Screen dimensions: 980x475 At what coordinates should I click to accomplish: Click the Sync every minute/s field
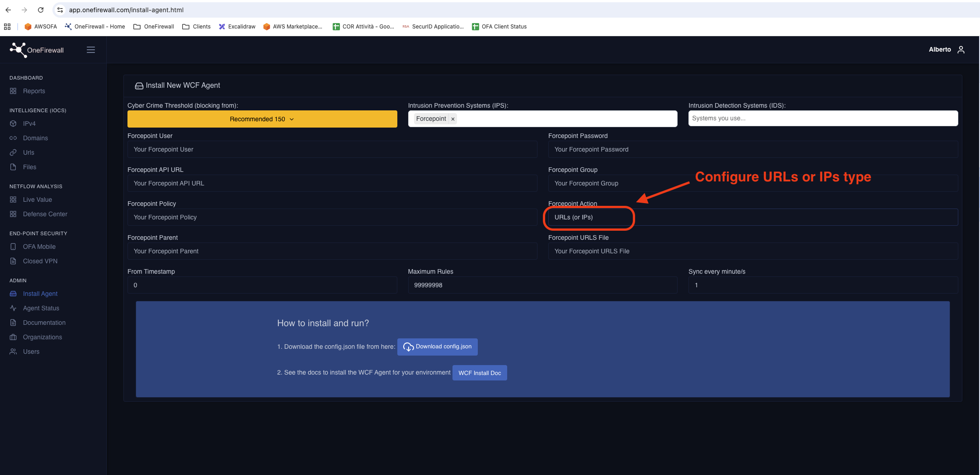(x=823, y=285)
